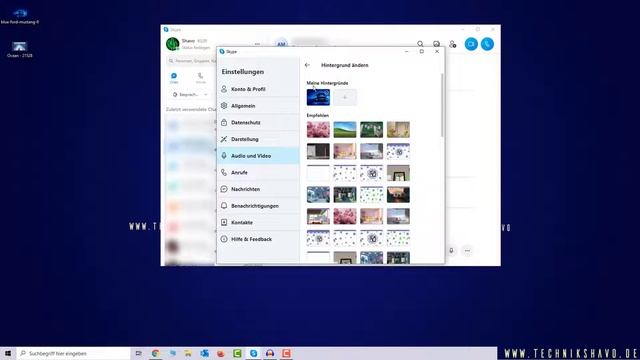Screen dimensions: 640x360
Task: Open the Ocean desktop icon
Action: click(x=20, y=49)
